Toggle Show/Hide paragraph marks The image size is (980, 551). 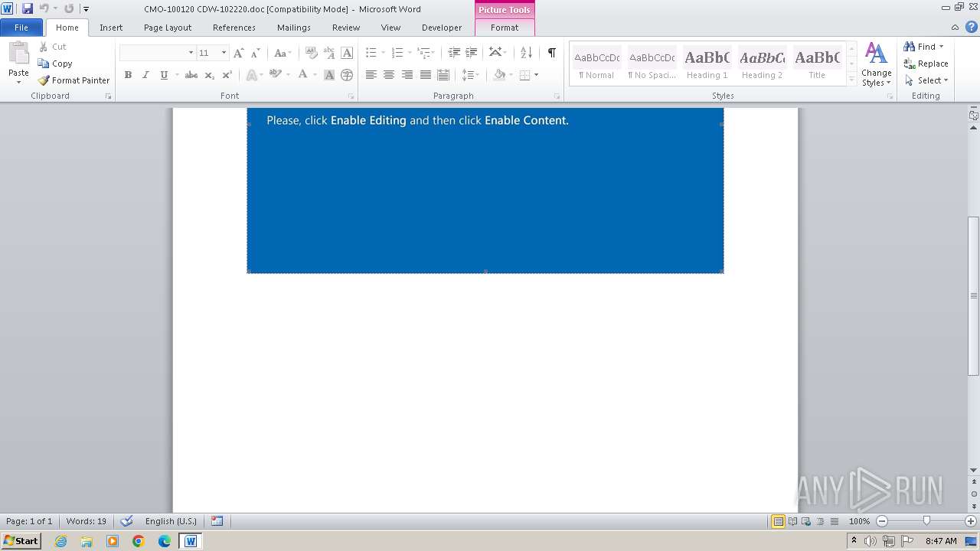(551, 53)
